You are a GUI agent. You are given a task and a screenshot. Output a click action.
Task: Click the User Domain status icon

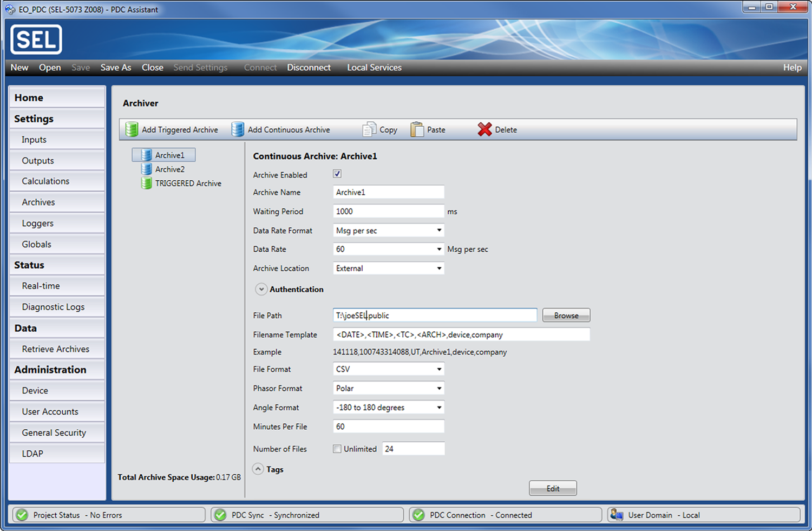tap(616, 514)
